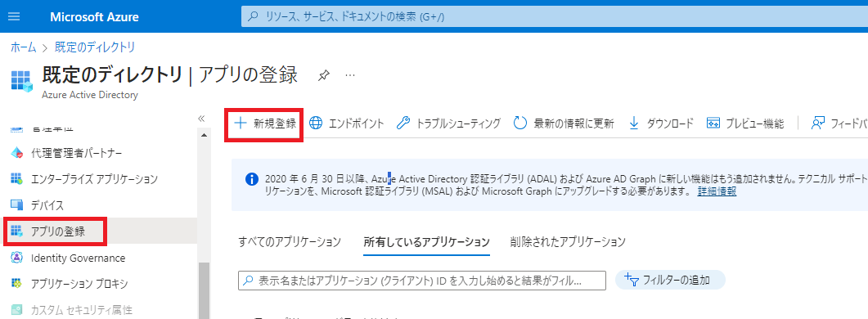Click the info icon in the ADAL banner
Viewport: 868px width, 319px height.
tap(251, 179)
